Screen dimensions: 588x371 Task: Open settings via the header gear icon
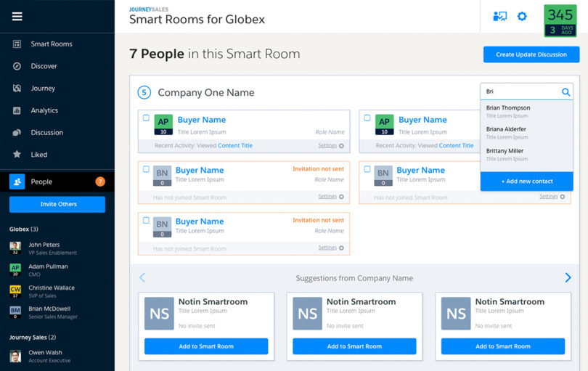[522, 16]
